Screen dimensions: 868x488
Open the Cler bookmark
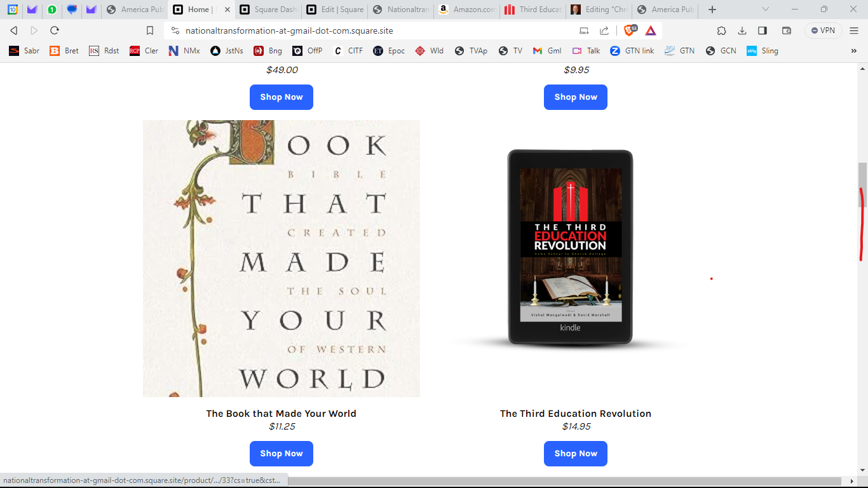(144, 51)
